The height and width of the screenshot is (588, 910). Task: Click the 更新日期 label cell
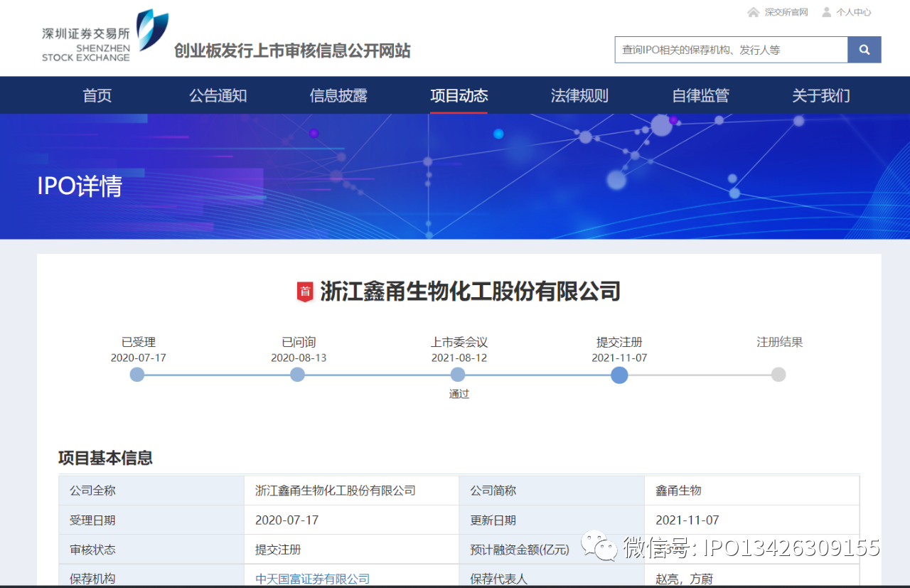[x=552, y=520]
